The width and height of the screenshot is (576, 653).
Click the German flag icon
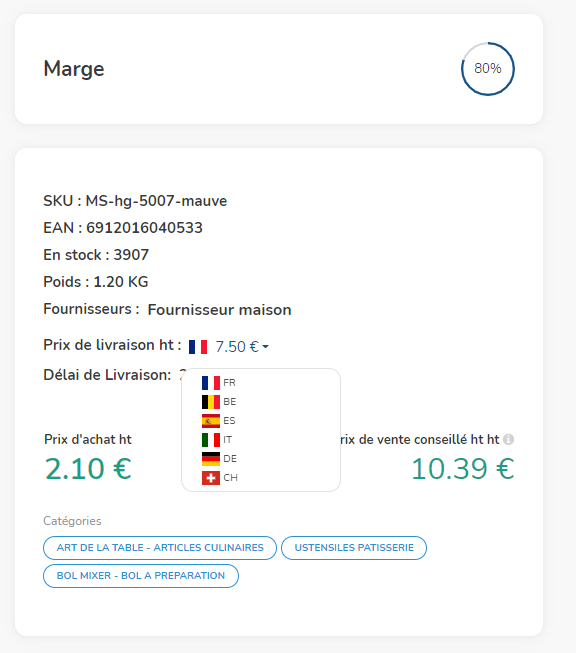click(x=211, y=459)
